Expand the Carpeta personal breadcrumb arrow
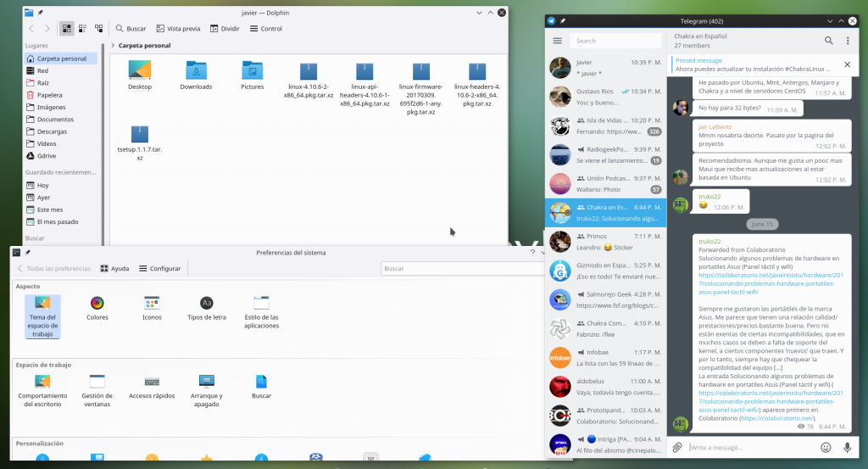 (x=113, y=46)
